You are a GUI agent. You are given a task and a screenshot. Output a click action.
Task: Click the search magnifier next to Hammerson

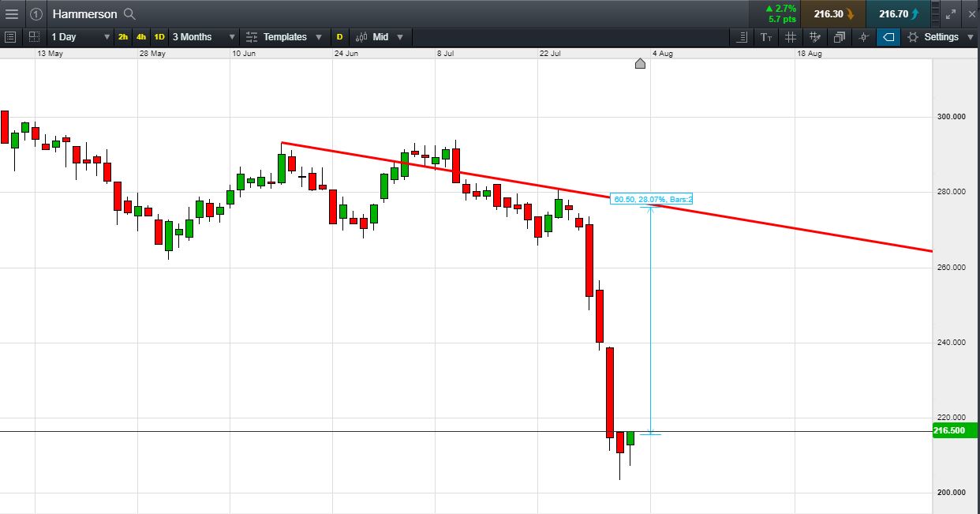[x=130, y=14]
